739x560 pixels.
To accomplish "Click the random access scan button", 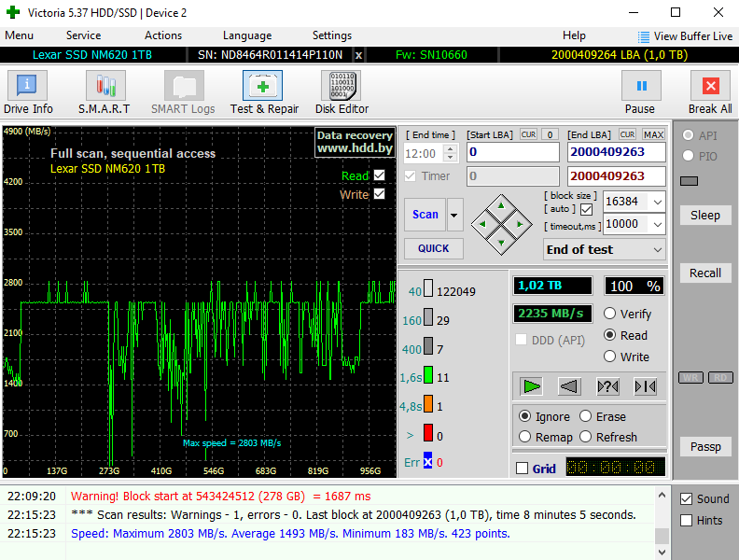I will [x=607, y=386].
